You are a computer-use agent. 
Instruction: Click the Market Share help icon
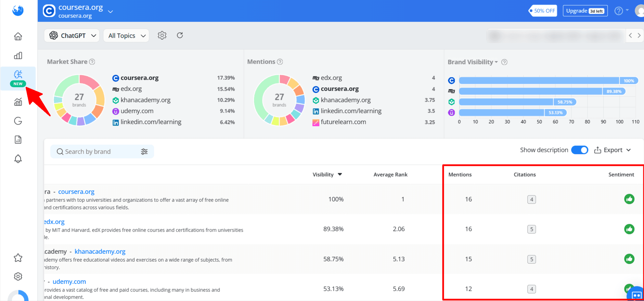(x=92, y=62)
